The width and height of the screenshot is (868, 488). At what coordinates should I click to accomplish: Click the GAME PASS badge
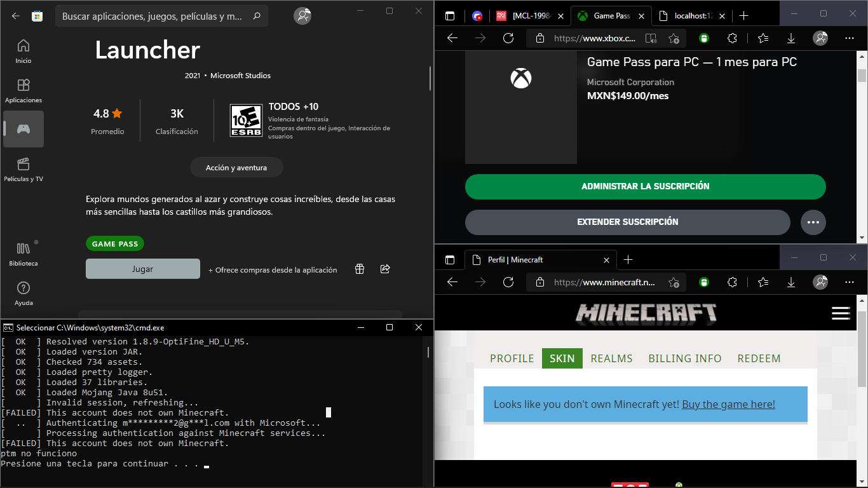[x=115, y=244]
